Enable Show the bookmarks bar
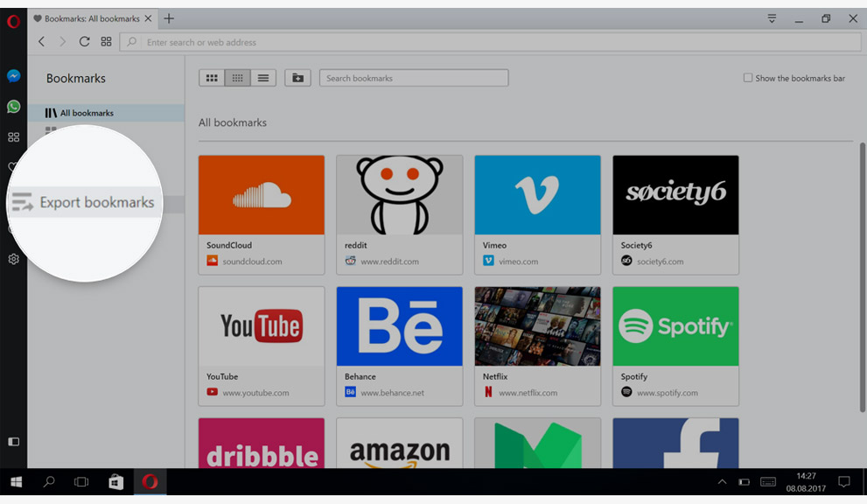Viewport: 867px width, 504px height. click(x=748, y=78)
